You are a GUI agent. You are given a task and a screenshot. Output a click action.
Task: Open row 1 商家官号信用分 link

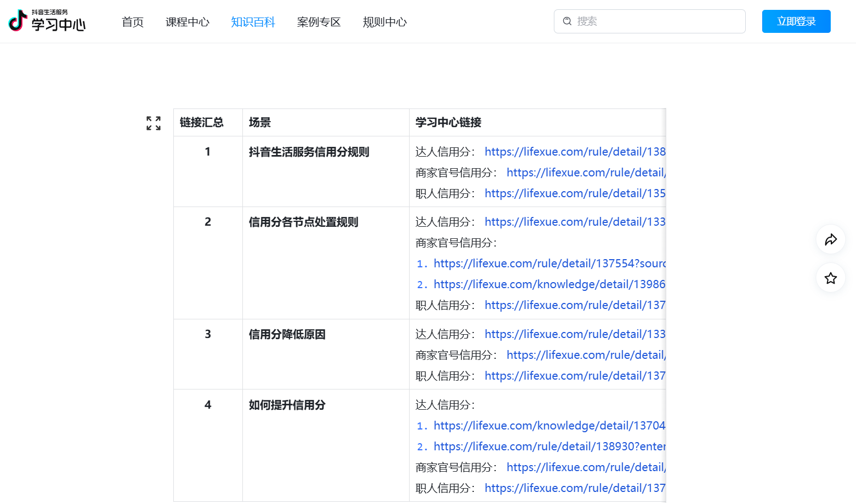tap(586, 173)
